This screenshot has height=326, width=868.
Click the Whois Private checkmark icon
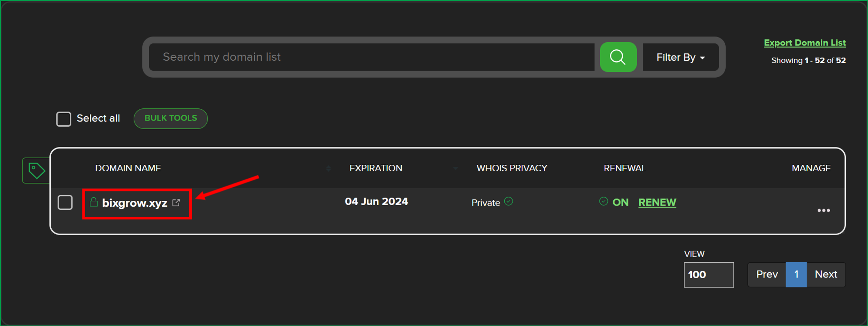[x=509, y=202]
